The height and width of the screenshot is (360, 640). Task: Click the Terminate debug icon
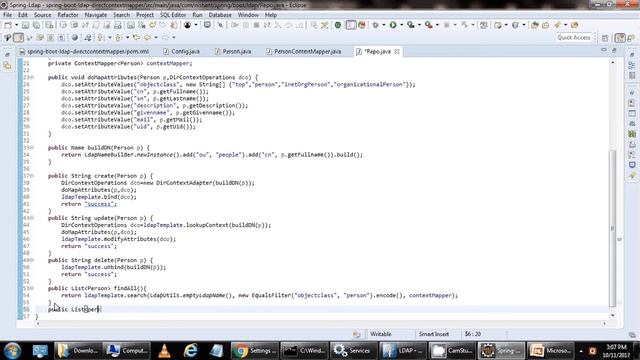tap(256, 25)
